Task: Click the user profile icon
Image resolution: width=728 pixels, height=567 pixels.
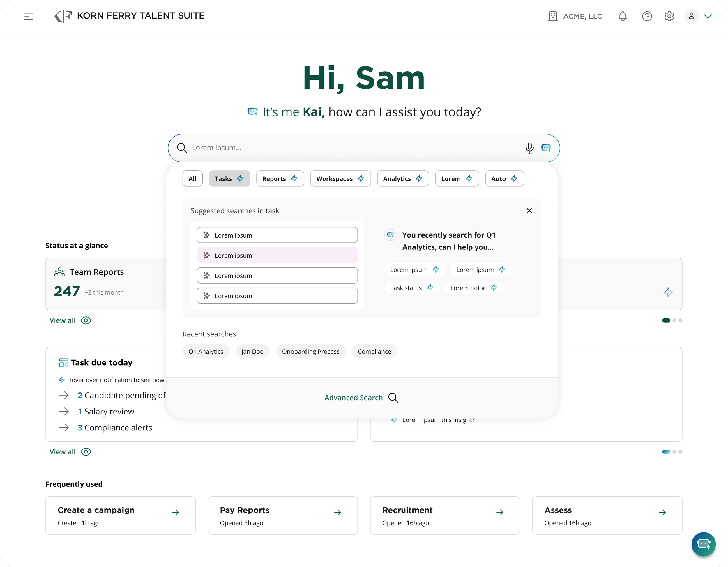Action: [x=691, y=16]
